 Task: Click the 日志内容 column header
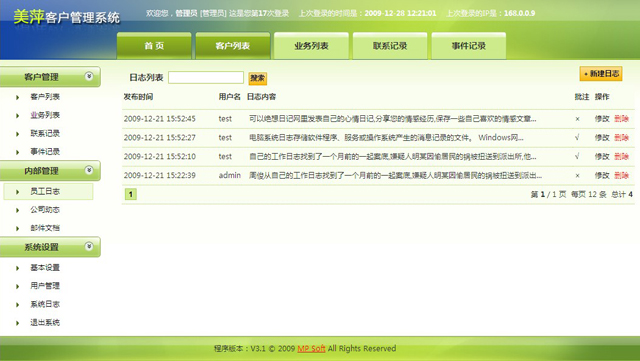click(x=262, y=97)
